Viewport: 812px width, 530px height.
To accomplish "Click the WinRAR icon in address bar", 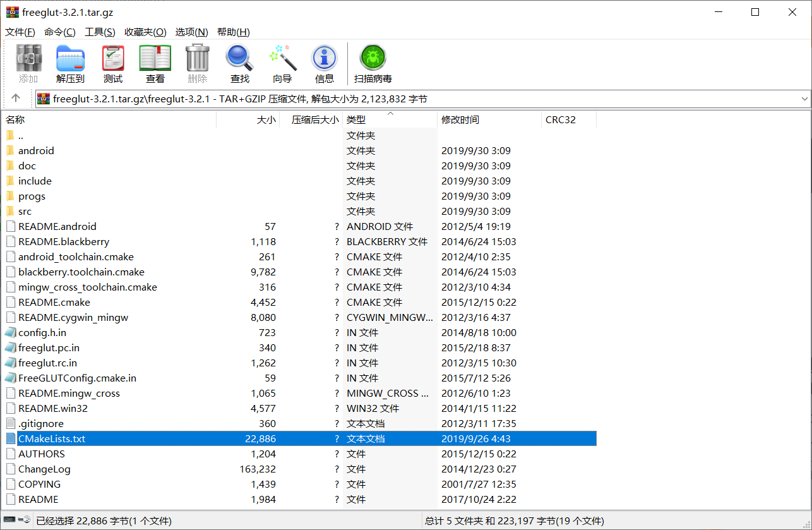I will 44,99.
